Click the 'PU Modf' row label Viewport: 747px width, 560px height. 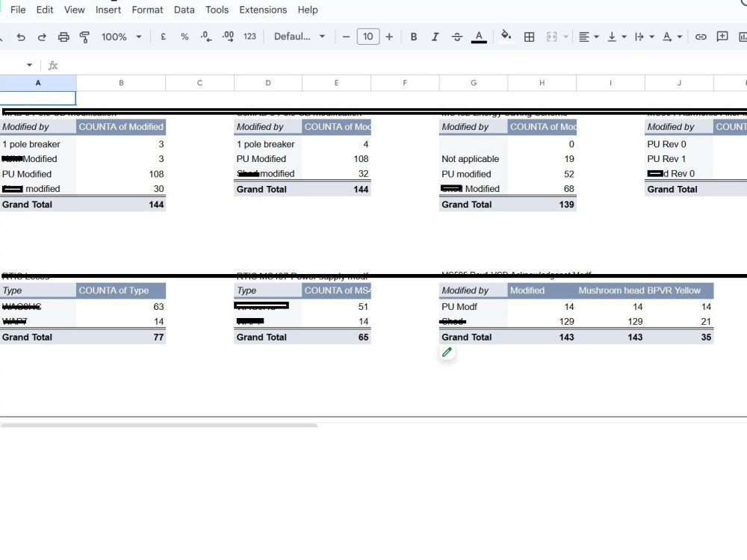[459, 307]
